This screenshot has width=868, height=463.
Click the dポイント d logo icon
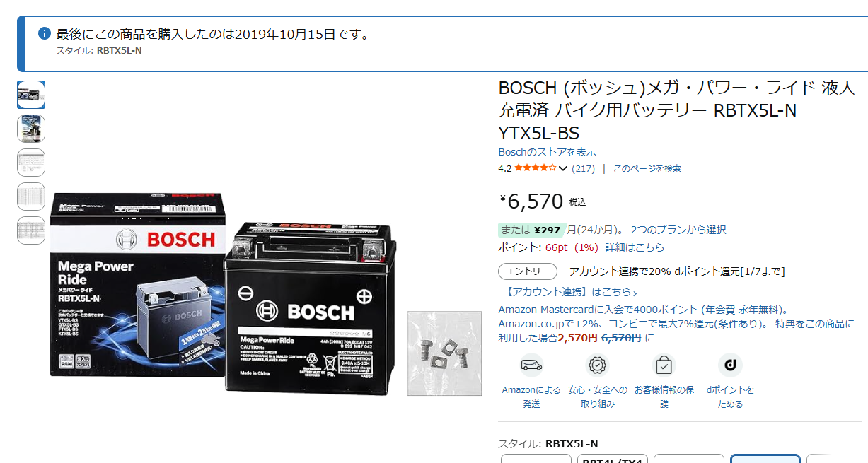(729, 365)
